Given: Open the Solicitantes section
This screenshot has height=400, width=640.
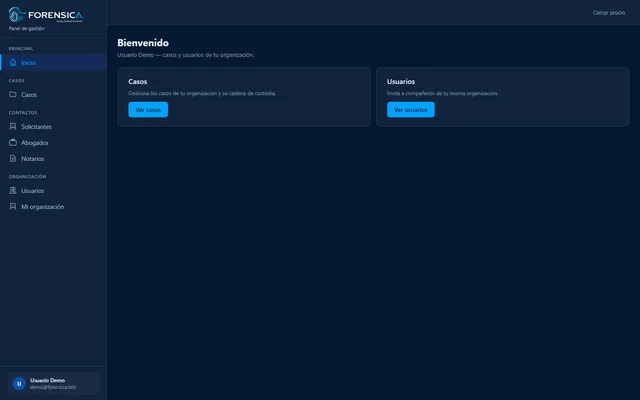Looking at the screenshot, I should [53, 127].
